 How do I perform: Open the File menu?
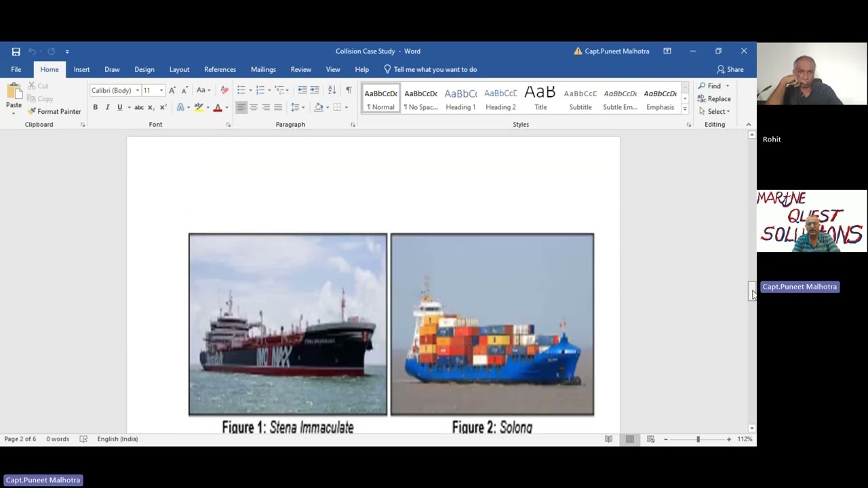(x=16, y=69)
